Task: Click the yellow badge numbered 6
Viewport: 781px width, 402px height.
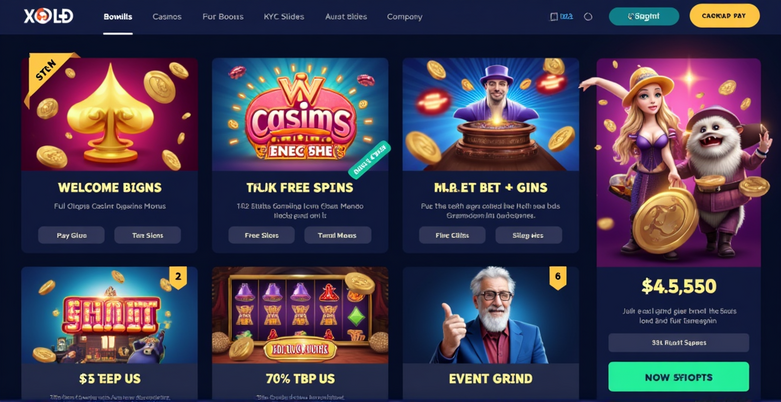Action: tap(558, 277)
